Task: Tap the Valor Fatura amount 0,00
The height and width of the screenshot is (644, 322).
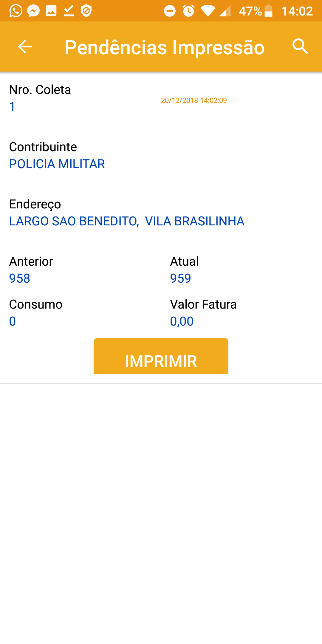Action: [182, 321]
